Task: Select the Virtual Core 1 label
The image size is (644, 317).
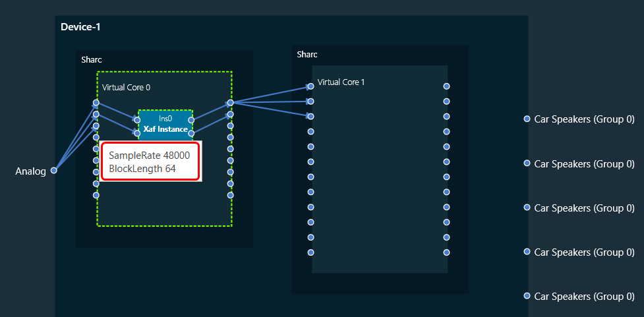Action: [x=341, y=82]
